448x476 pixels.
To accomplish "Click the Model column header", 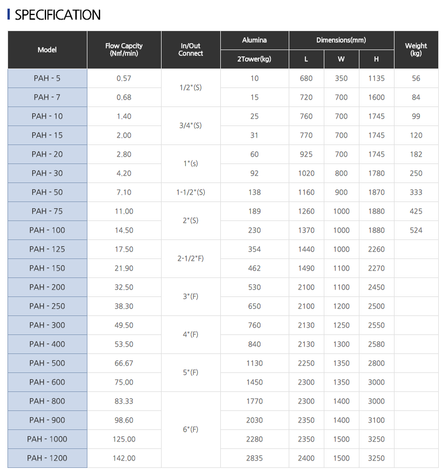I will click(x=47, y=49).
